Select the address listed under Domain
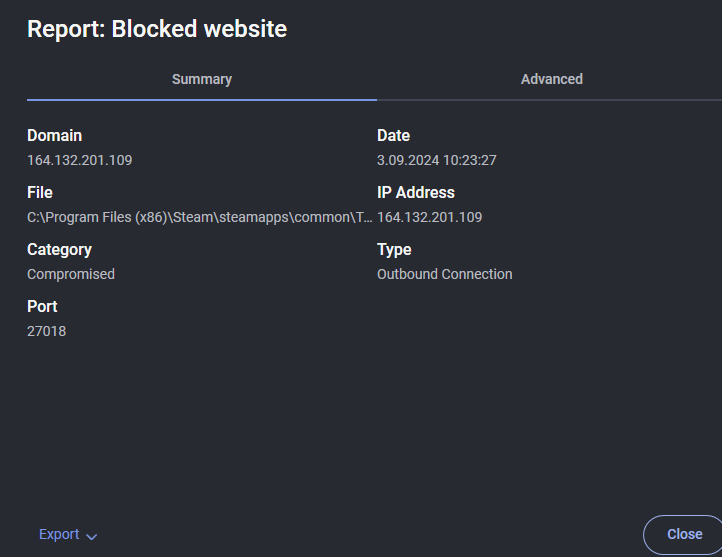 coord(79,160)
